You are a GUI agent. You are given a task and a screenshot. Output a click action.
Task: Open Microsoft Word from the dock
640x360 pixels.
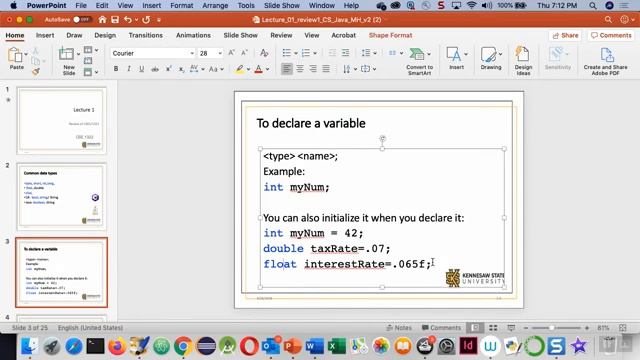coord(315,346)
